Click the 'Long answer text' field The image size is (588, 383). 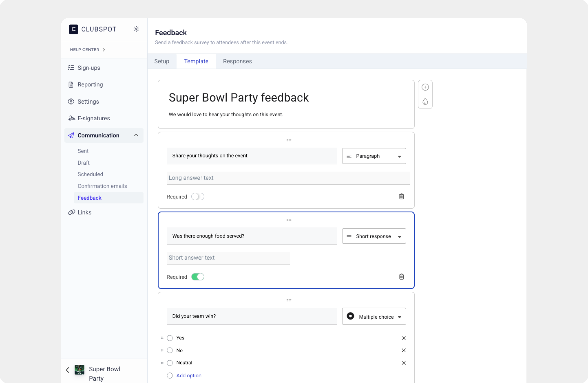pos(288,178)
